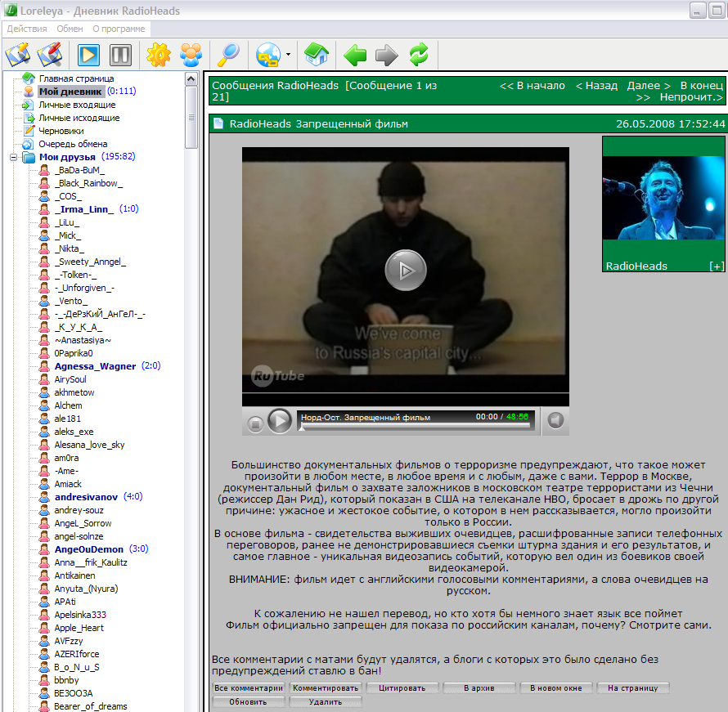Viewport: 728px width, 712px height.
Task: Click the video progress seek bar
Action: coord(416,426)
